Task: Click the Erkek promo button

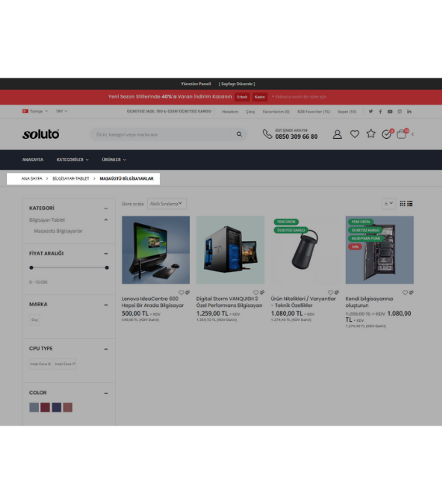Action: [242, 97]
